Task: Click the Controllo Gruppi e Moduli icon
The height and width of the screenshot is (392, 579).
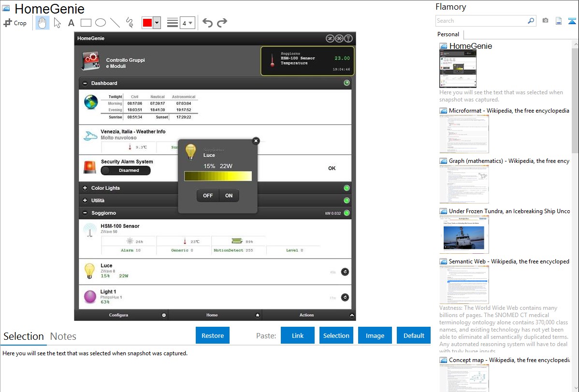Action: 90,61
